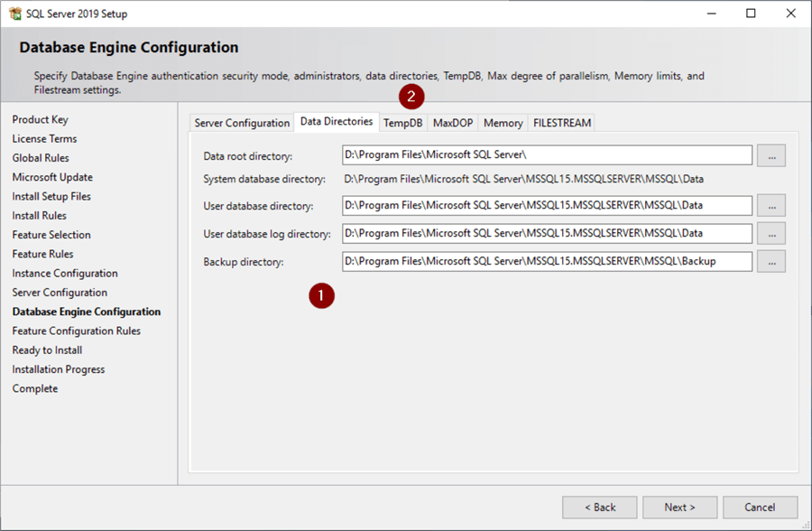Go back with the Back button
The height and width of the screenshot is (531, 812).
[600, 508]
